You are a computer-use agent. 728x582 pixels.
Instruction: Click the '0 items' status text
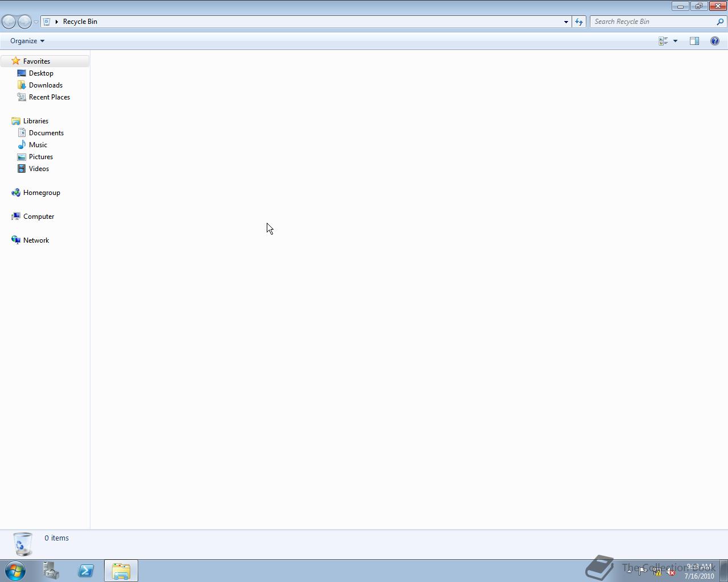(57, 538)
